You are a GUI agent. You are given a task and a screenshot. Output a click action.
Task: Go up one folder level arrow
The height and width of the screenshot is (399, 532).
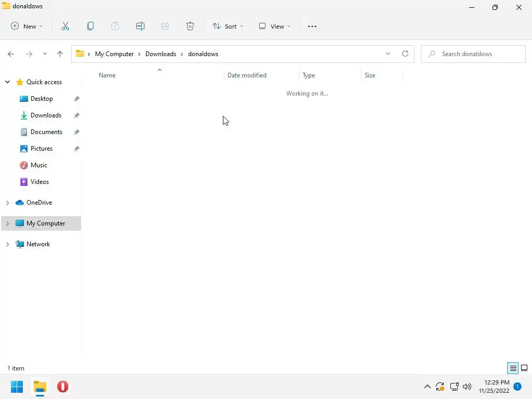(60, 54)
